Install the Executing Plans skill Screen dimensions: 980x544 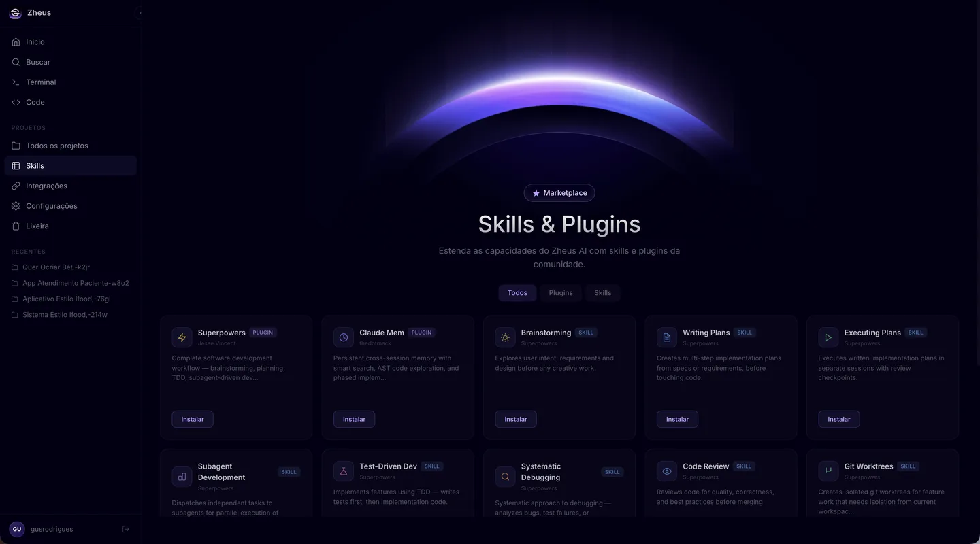(839, 419)
